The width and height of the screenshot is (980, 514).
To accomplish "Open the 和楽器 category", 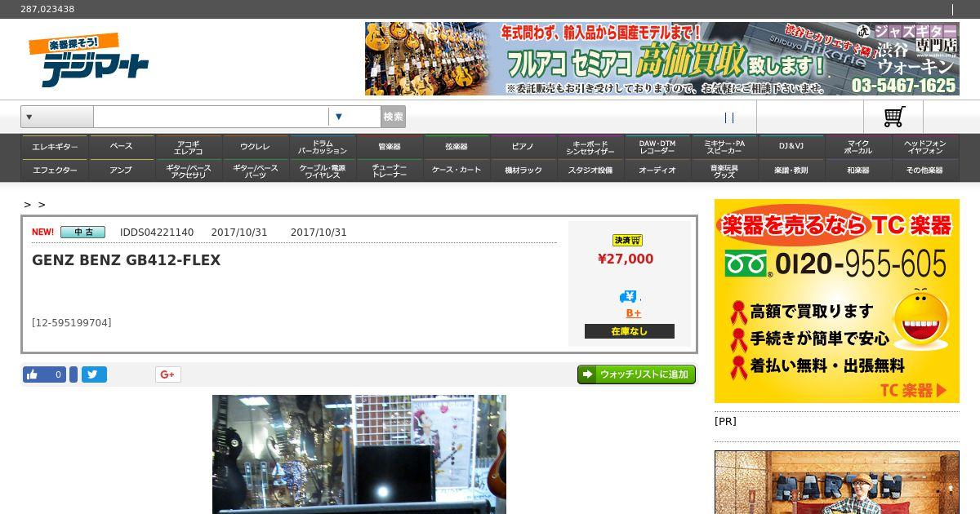I will coord(857,171).
